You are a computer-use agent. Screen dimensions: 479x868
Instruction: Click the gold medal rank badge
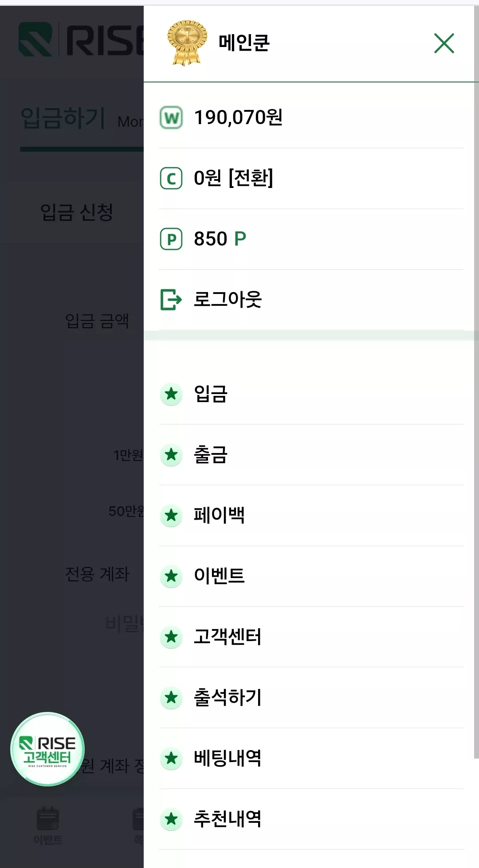pos(187,43)
